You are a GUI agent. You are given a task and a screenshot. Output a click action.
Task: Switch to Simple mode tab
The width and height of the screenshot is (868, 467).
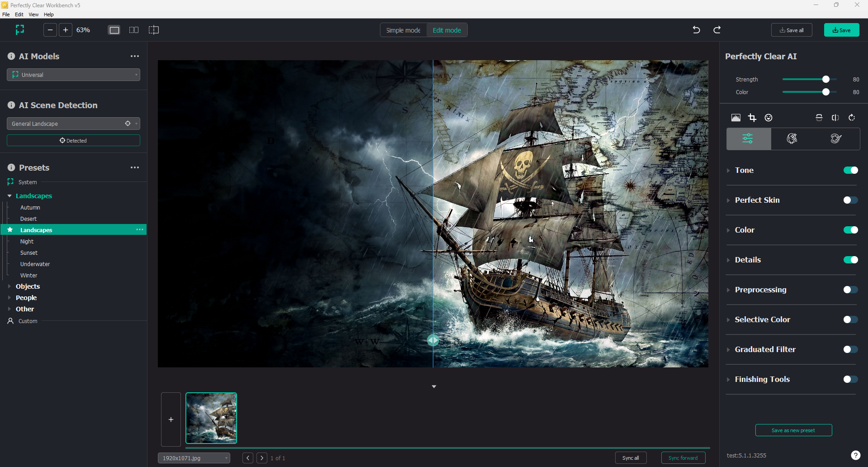(403, 30)
